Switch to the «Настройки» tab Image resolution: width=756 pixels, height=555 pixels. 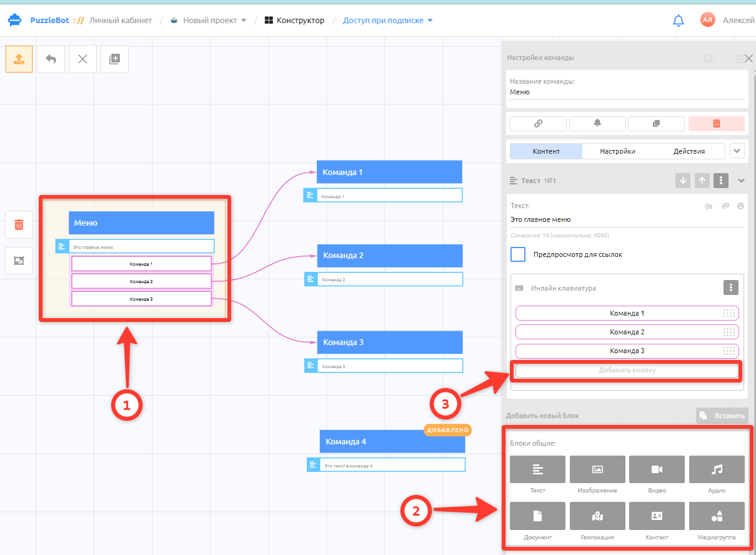click(617, 151)
